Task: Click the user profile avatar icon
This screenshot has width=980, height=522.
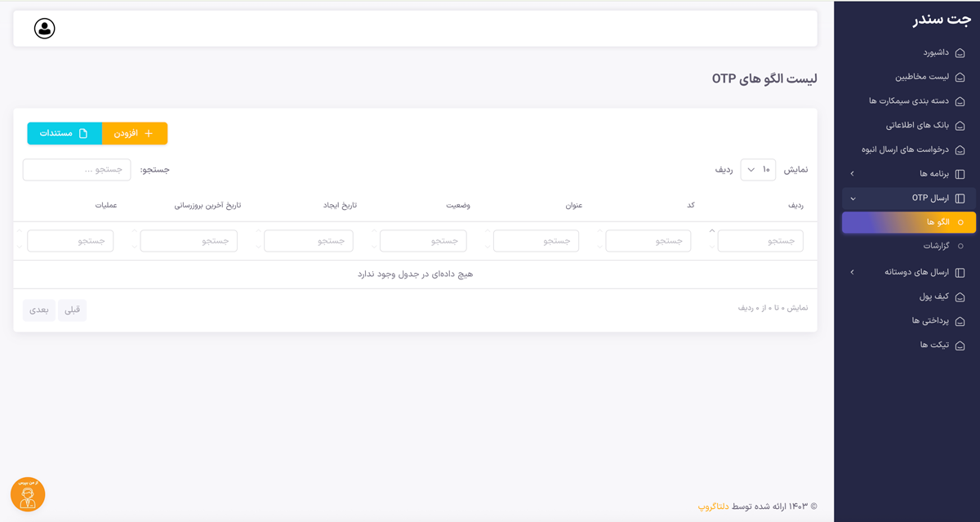Action: [45, 29]
